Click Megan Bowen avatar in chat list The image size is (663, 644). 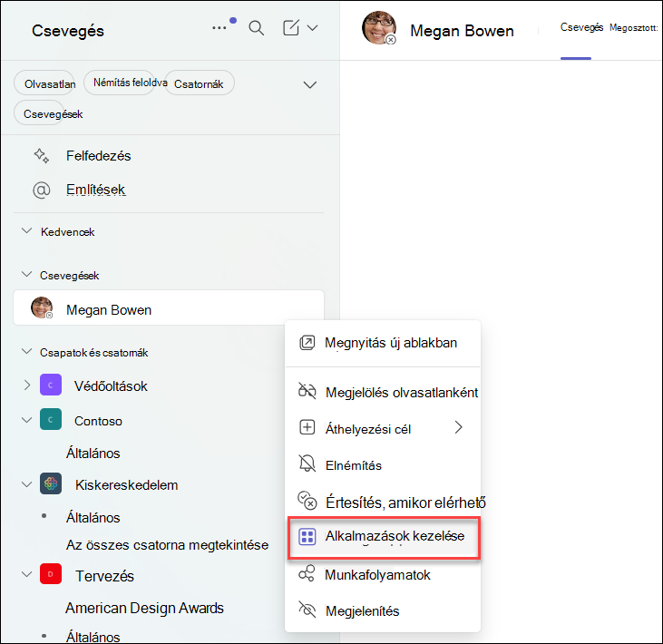pos(42,307)
